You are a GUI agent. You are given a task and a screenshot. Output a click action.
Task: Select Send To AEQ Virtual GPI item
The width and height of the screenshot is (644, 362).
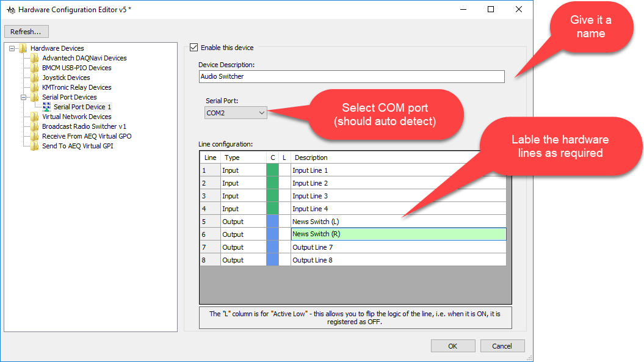click(x=77, y=146)
